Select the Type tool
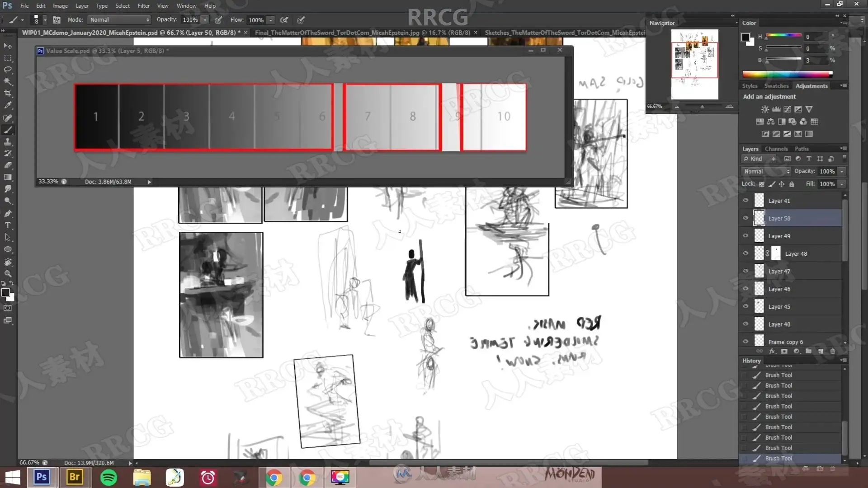The width and height of the screenshot is (868, 488). (x=8, y=225)
